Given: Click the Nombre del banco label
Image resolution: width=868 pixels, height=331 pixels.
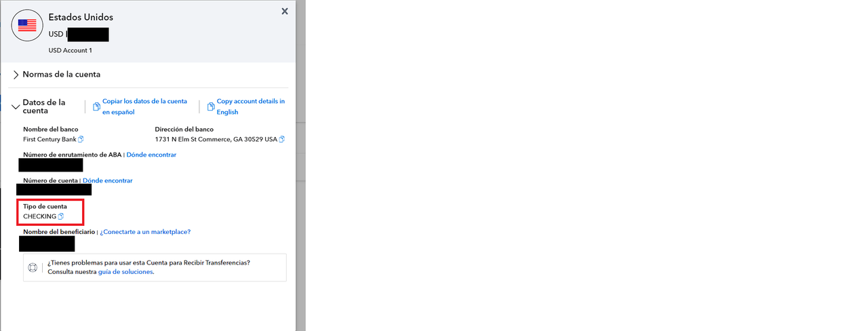Looking at the screenshot, I should click(x=51, y=129).
